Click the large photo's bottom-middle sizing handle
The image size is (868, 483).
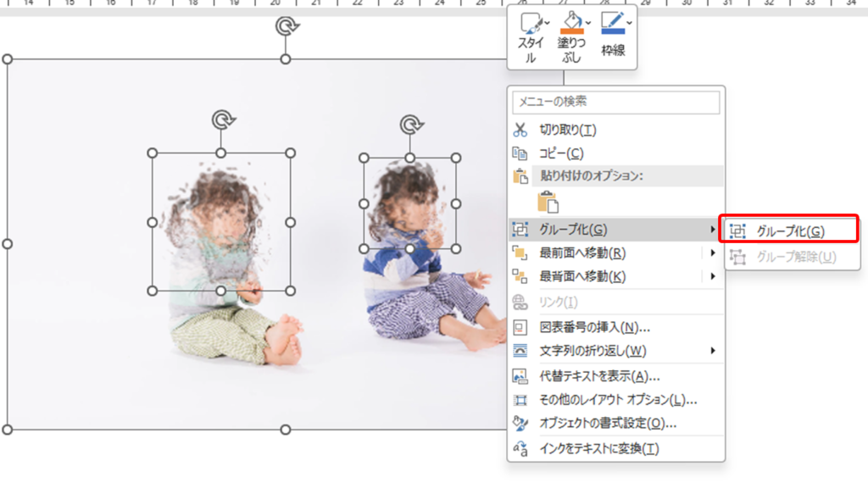pos(285,430)
